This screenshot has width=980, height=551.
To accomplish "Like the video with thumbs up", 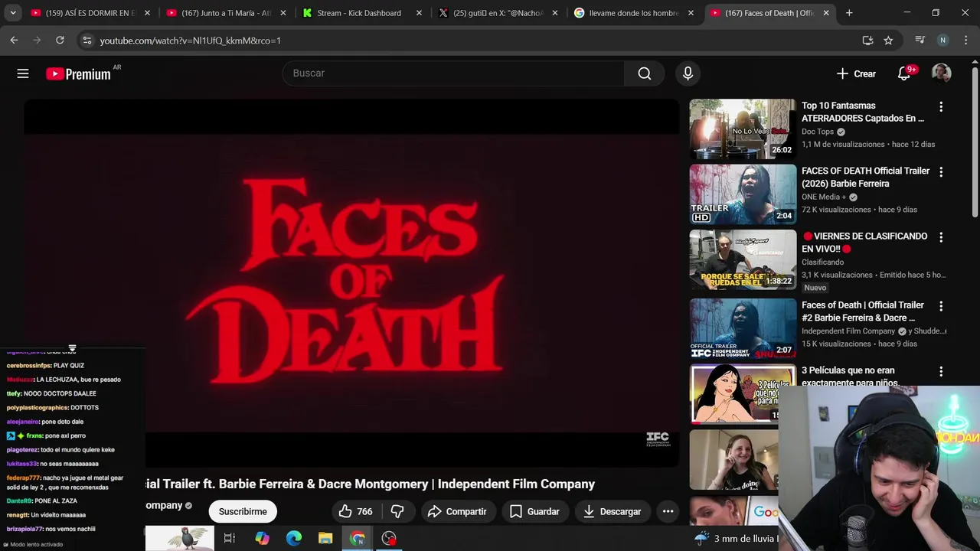I will [356, 511].
